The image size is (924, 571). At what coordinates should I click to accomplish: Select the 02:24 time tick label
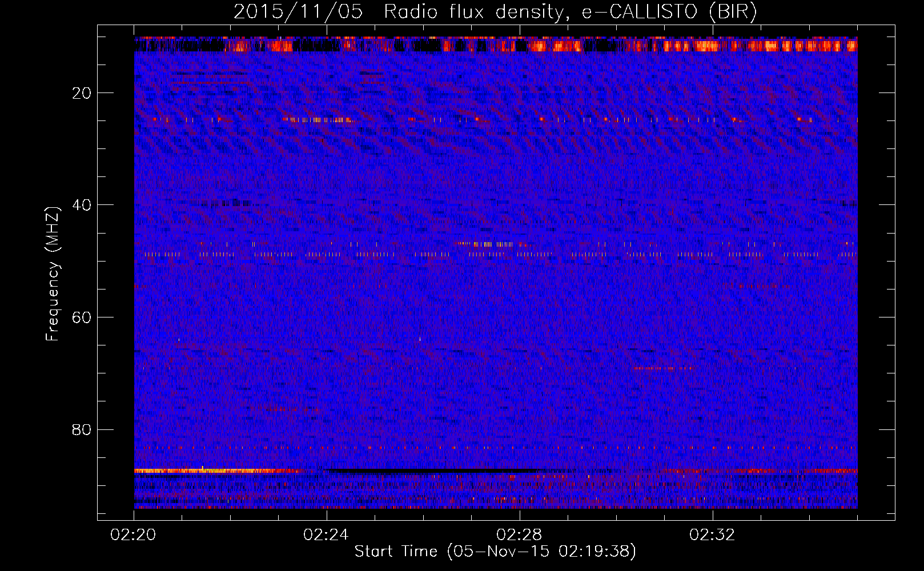(326, 535)
